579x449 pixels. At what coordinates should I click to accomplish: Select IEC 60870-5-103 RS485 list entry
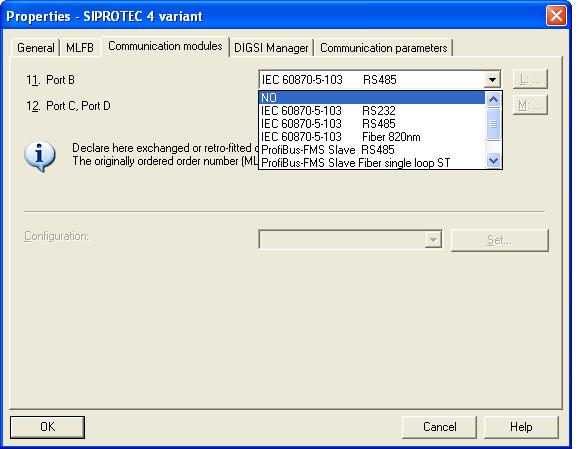click(372, 124)
